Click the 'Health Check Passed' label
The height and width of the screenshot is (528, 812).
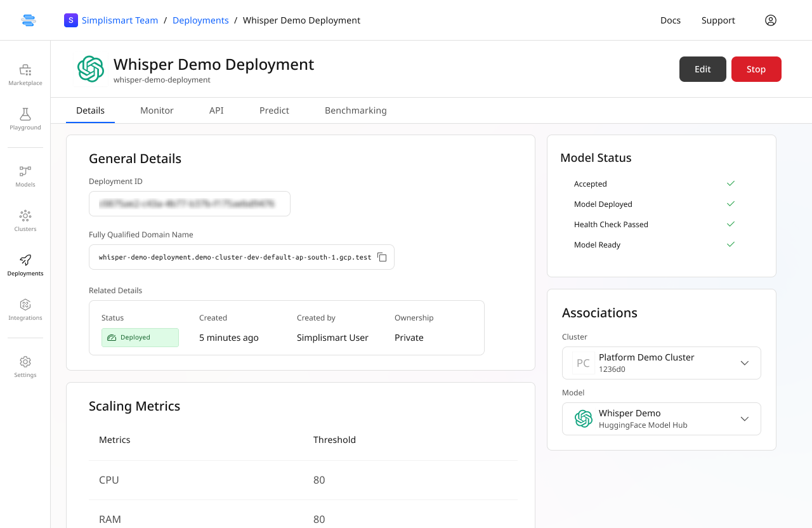[611, 224]
